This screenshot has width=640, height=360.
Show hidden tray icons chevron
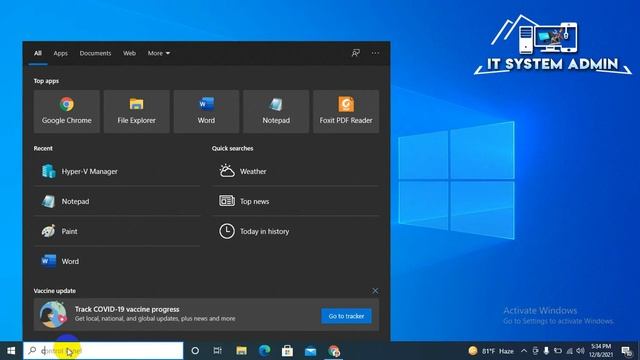pos(524,351)
